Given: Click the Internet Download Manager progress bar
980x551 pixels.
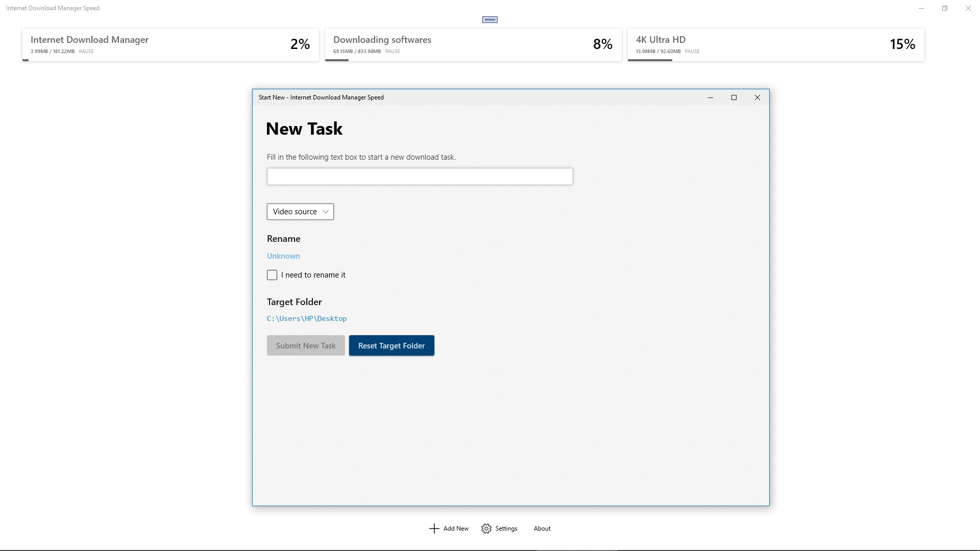Looking at the screenshot, I should [170, 60].
